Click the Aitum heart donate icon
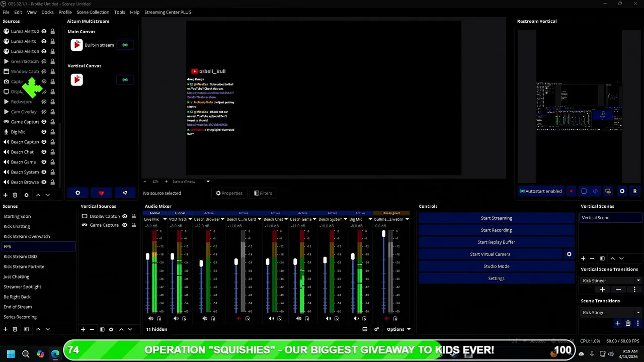Viewport: 644px width, 362px height. (x=101, y=193)
